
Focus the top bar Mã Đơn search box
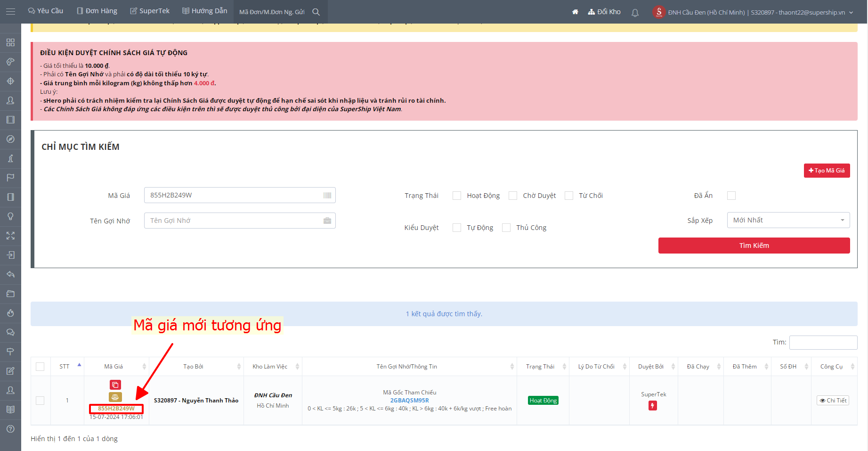pos(272,12)
